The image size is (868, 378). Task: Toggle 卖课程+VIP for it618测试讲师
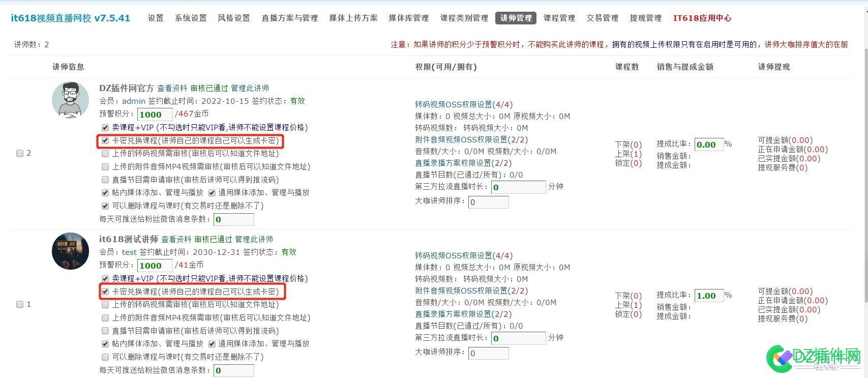(x=105, y=279)
